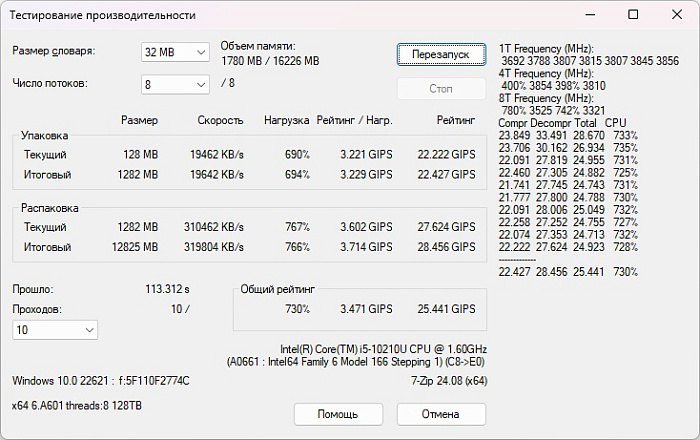This screenshot has height=440, width=700.
Task: Click decompression current rating 27.624 GIPS
Action: (x=446, y=227)
